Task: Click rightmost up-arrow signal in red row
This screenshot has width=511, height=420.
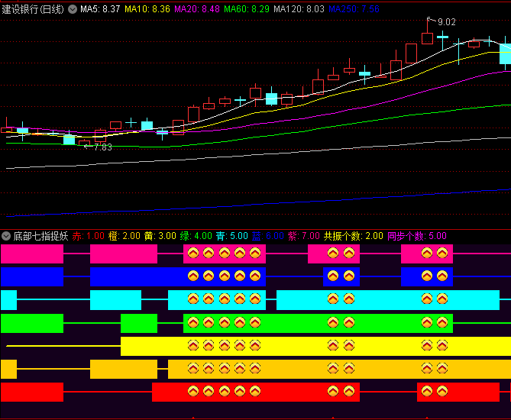Action: pos(442,391)
